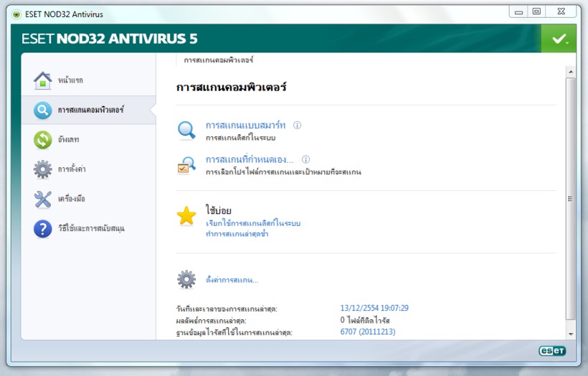
Task: Click the green protection status checkmark
Action: tap(559, 38)
